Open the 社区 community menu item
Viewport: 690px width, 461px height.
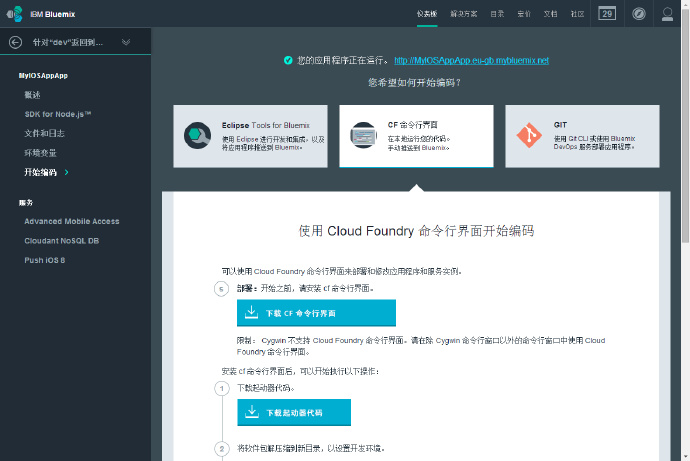[x=577, y=14]
